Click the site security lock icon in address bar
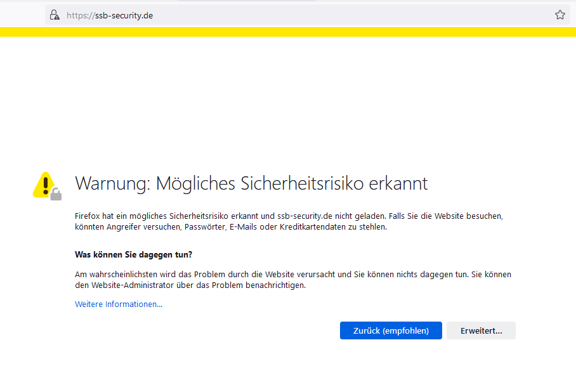 tap(55, 15)
